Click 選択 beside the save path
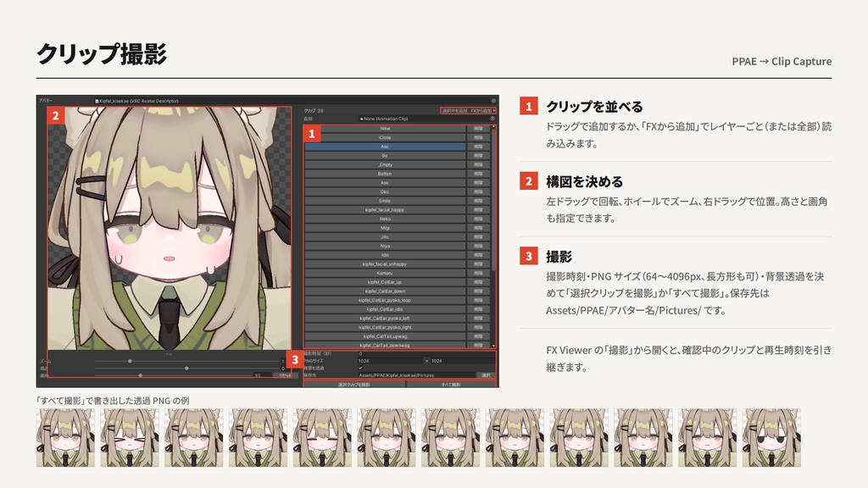The width and height of the screenshot is (868, 488). 486,375
